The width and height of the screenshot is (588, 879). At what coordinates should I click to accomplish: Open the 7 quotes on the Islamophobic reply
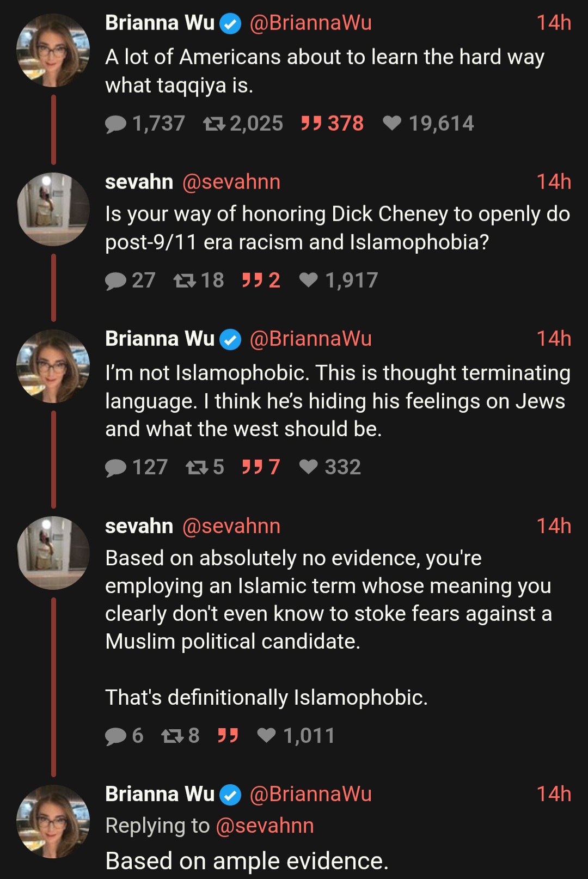point(261,467)
